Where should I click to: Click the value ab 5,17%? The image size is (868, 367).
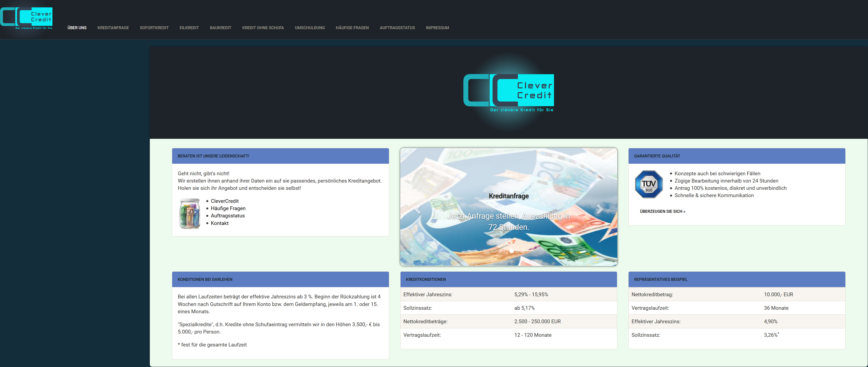pos(524,308)
